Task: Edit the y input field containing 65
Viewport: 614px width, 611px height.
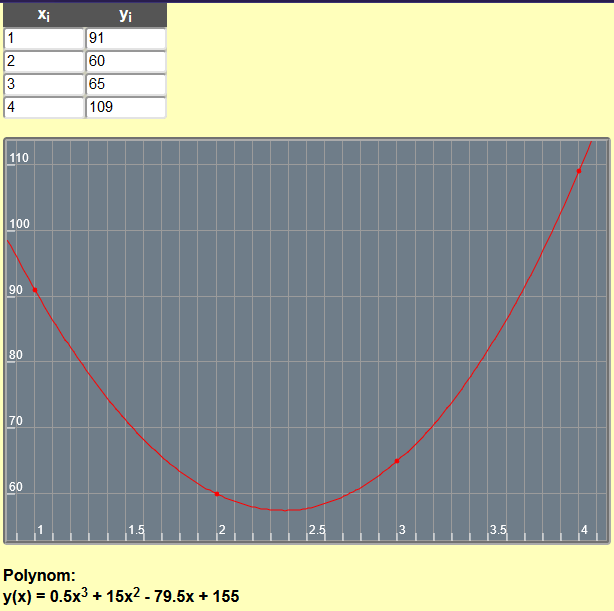Action: click(125, 84)
